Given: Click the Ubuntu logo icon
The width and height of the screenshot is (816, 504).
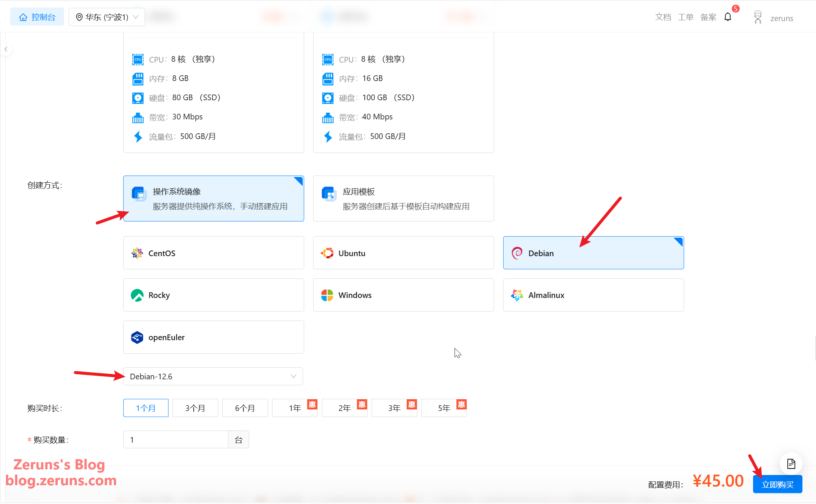Looking at the screenshot, I should [327, 253].
